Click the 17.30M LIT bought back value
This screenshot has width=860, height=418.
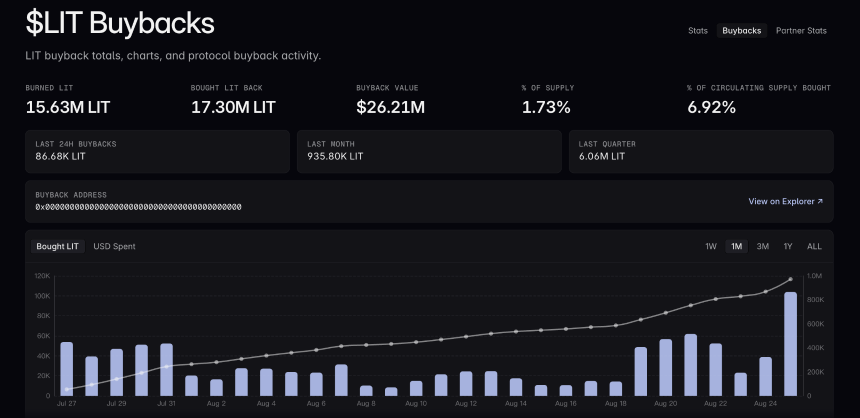point(233,107)
